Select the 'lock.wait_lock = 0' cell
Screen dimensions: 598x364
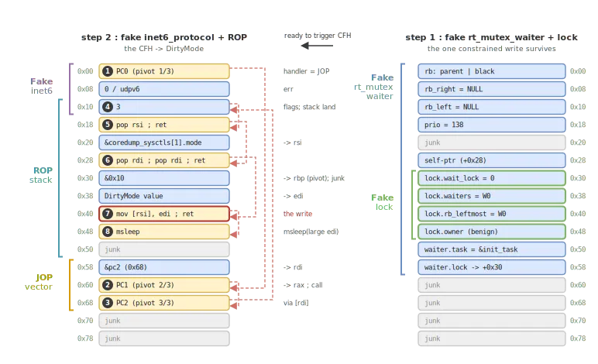click(x=492, y=178)
